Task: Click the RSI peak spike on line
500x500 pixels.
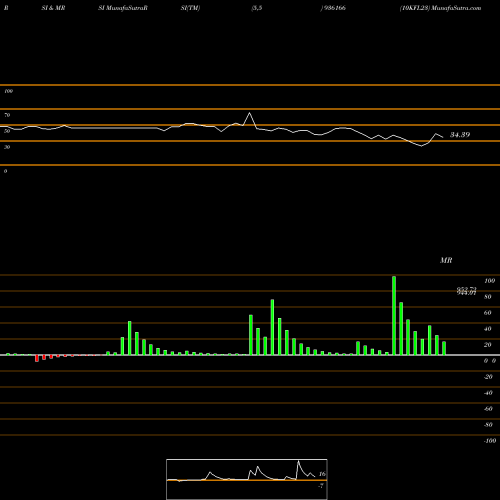Action: click(x=249, y=113)
